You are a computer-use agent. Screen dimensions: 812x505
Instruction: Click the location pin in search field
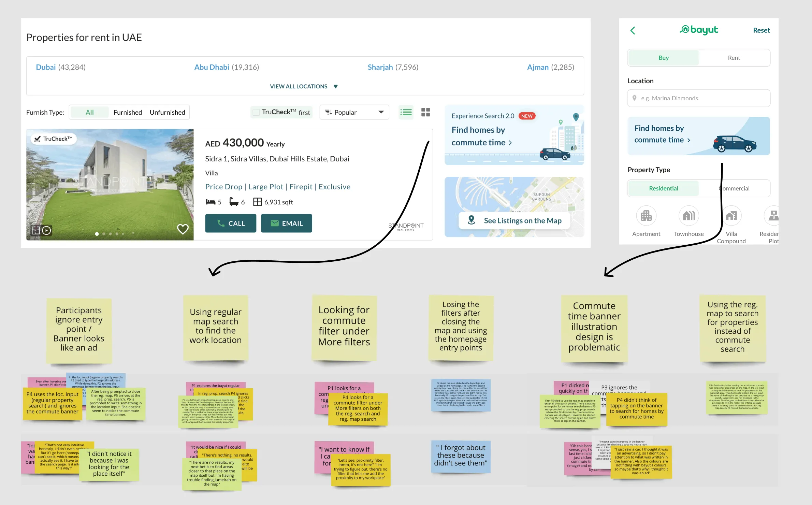click(634, 98)
